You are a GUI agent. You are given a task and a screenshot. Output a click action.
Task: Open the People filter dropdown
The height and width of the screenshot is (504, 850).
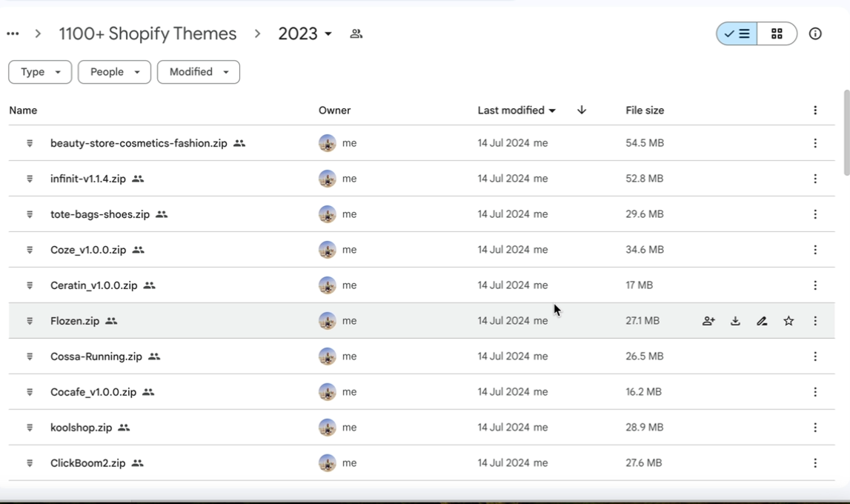point(114,72)
